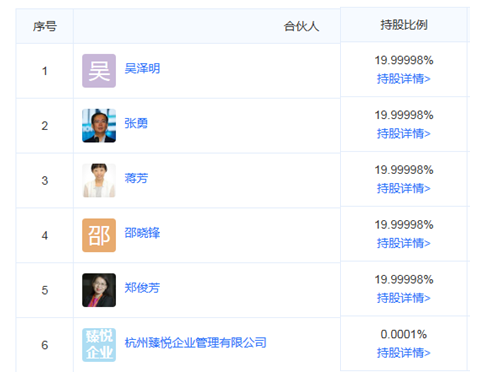Click 张勇's profile photo
The height and width of the screenshot is (377, 478).
pos(99,126)
